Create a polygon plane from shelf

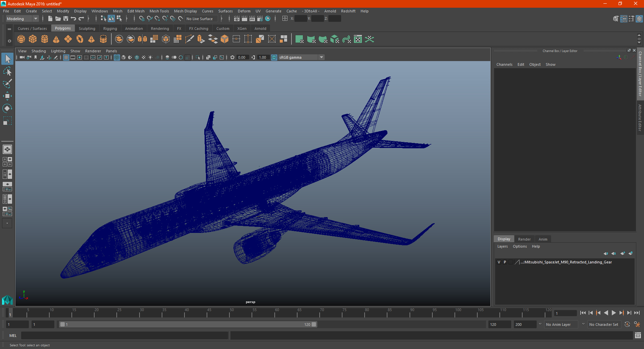pyautogui.click(x=68, y=39)
